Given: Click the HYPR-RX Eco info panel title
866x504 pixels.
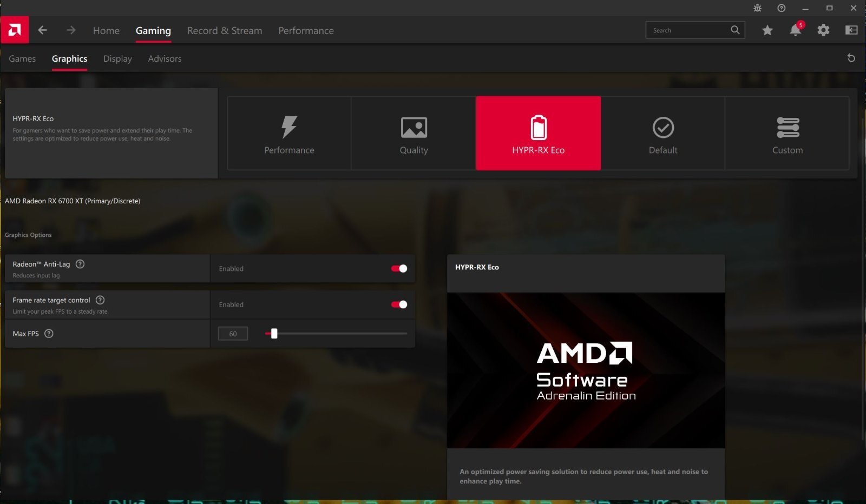Looking at the screenshot, I should [477, 267].
